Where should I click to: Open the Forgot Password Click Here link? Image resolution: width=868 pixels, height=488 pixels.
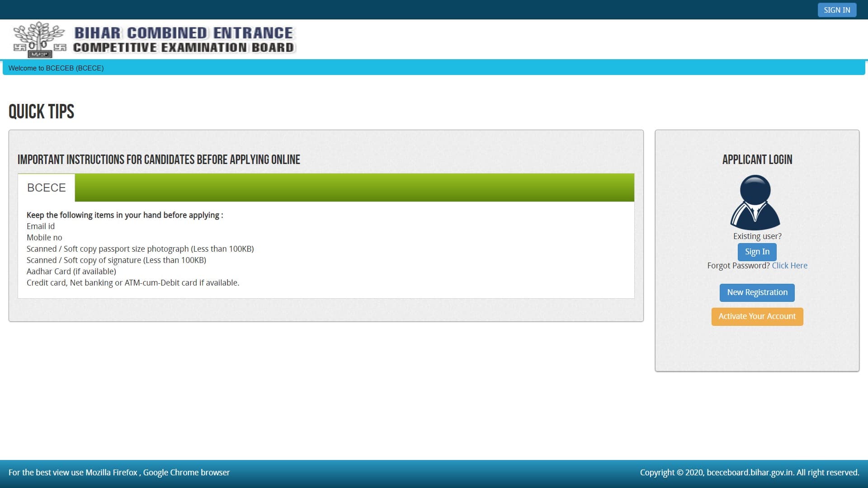point(789,266)
